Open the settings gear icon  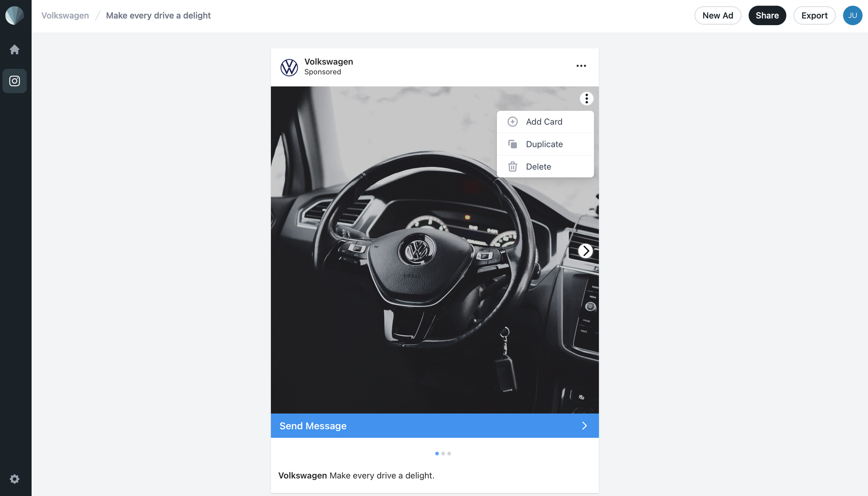point(14,480)
